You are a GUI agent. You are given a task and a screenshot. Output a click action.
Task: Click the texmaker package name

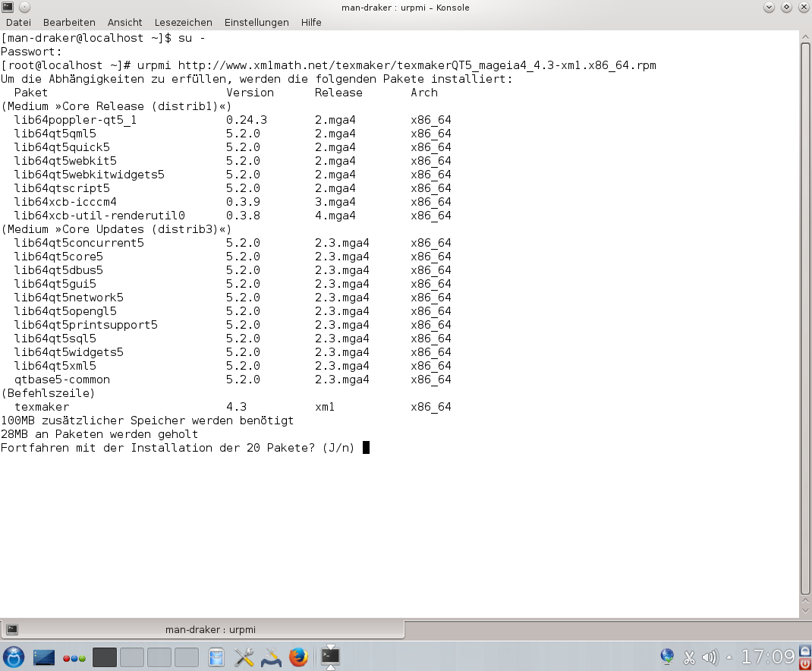pyautogui.click(x=42, y=407)
